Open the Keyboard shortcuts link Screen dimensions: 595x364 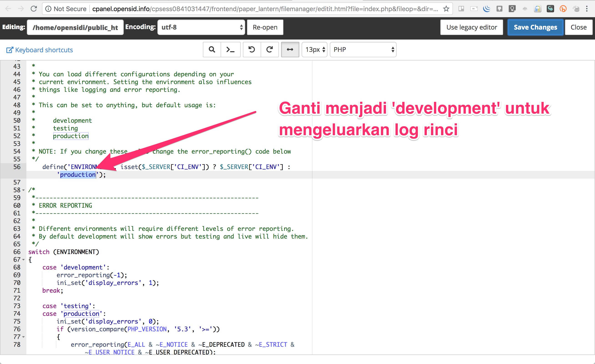(39, 50)
